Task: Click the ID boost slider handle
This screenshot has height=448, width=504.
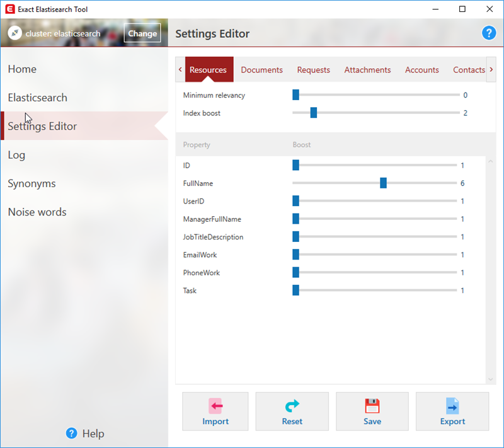Action: tap(295, 165)
